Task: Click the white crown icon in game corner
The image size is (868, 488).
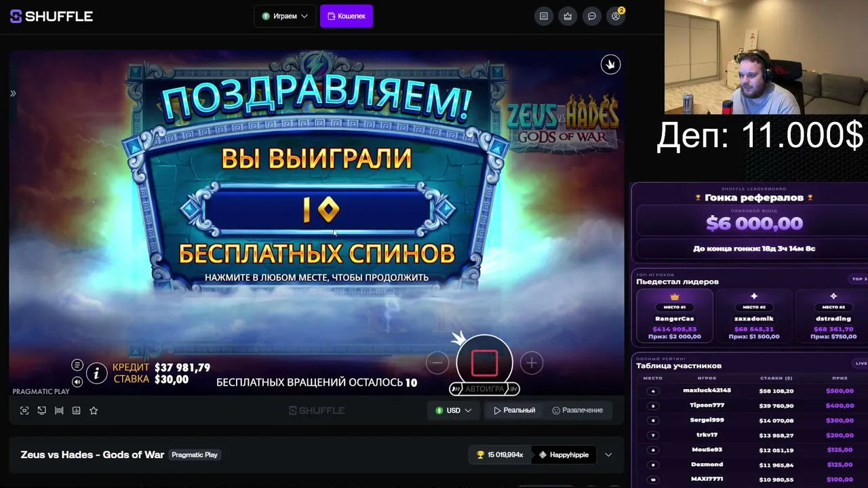Action: 610,64
